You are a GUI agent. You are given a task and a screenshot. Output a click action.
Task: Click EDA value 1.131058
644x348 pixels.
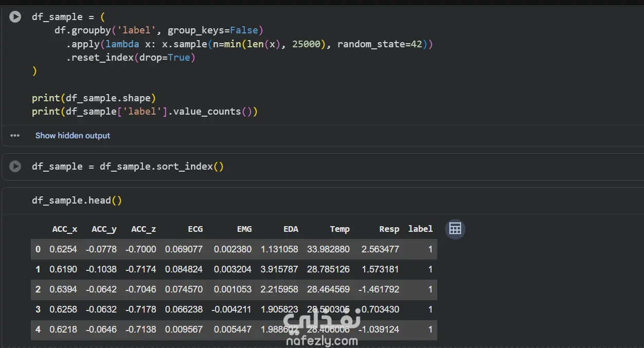point(279,249)
